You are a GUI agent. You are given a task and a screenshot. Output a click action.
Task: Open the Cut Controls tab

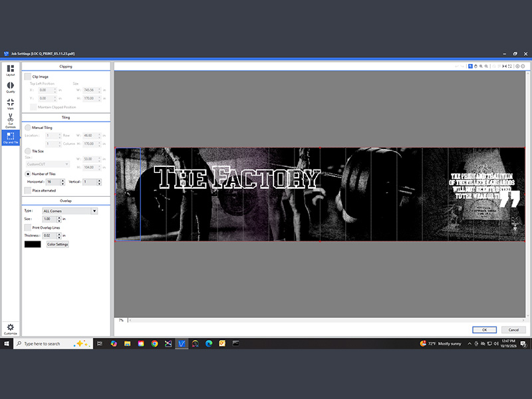pyautogui.click(x=11, y=121)
